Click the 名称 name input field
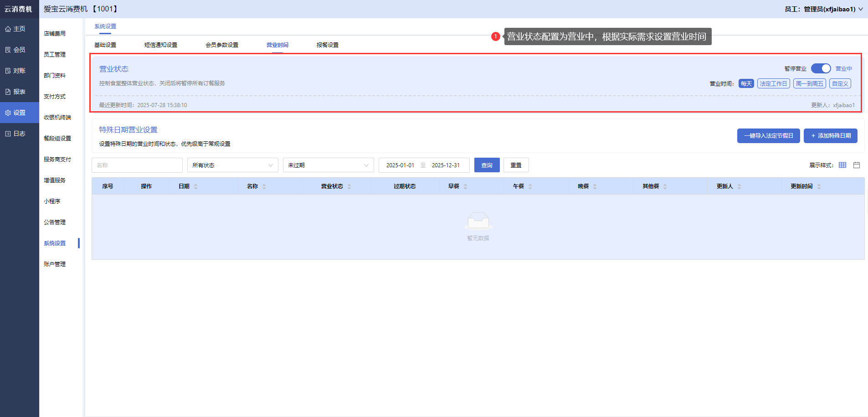Screen dimensions: 868x417 [137, 165]
